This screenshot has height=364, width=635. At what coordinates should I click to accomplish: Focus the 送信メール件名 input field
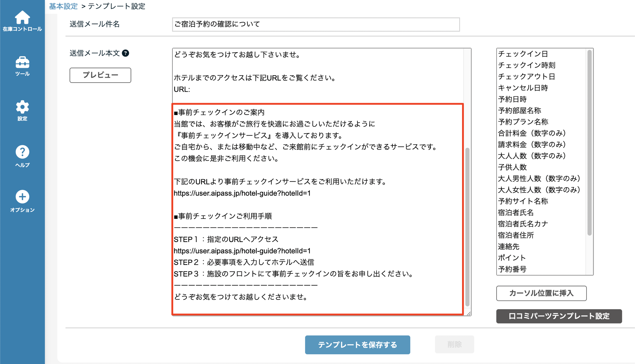316,24
